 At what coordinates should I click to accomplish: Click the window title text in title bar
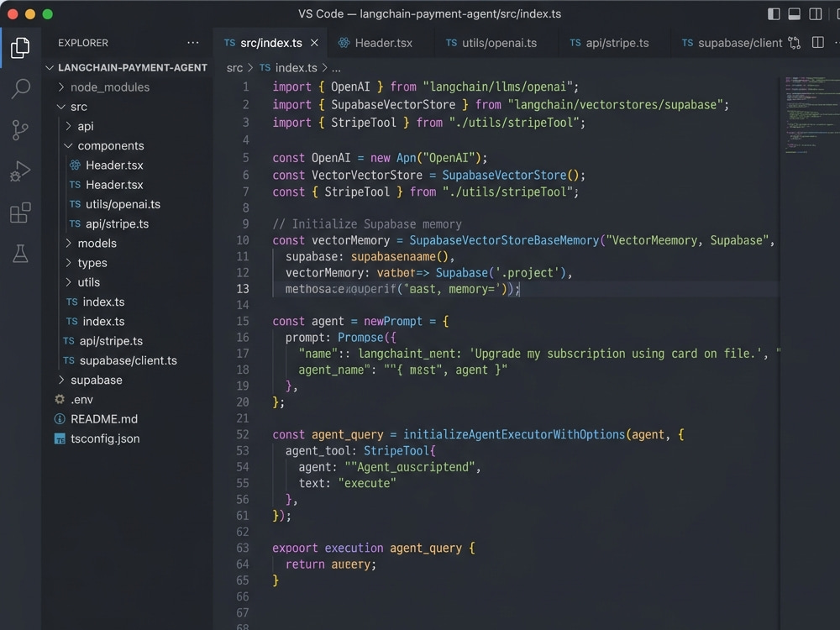(429, 14)
